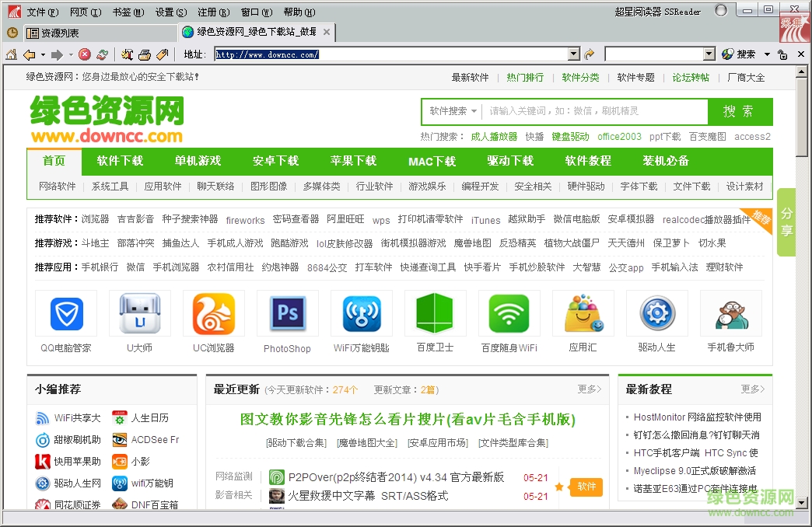Open the 书签(M) menu

pos(128,12)
